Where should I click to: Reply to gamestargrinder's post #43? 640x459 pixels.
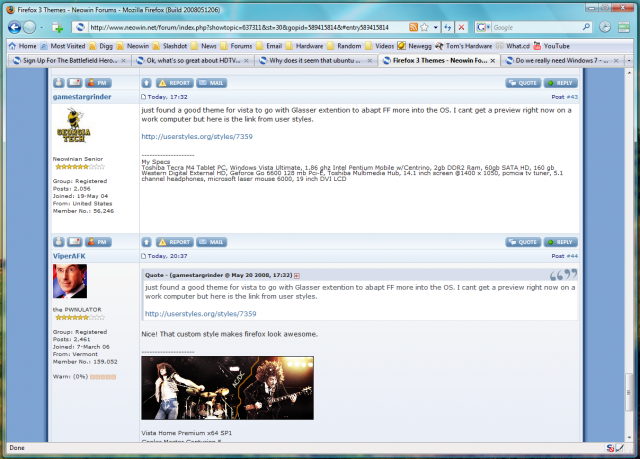[x=560, y=83]
